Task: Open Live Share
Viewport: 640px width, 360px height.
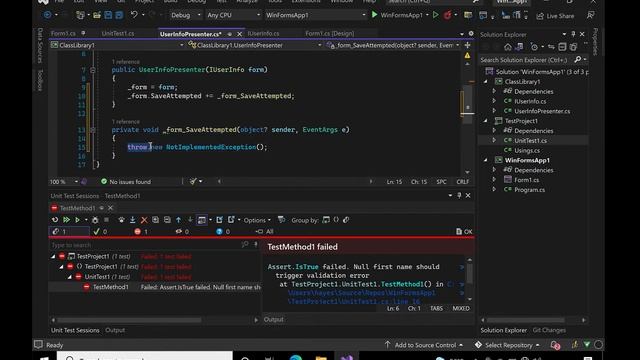Action: point(555,16)
